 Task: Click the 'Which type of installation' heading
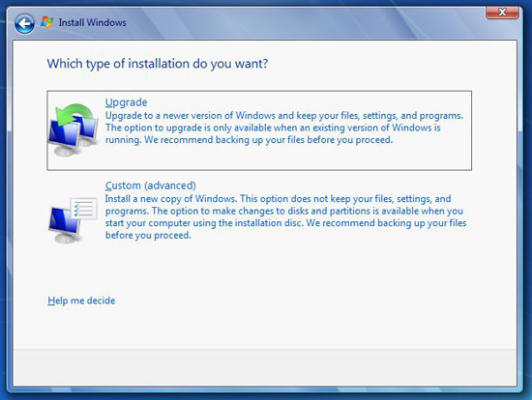coord(158,64)
